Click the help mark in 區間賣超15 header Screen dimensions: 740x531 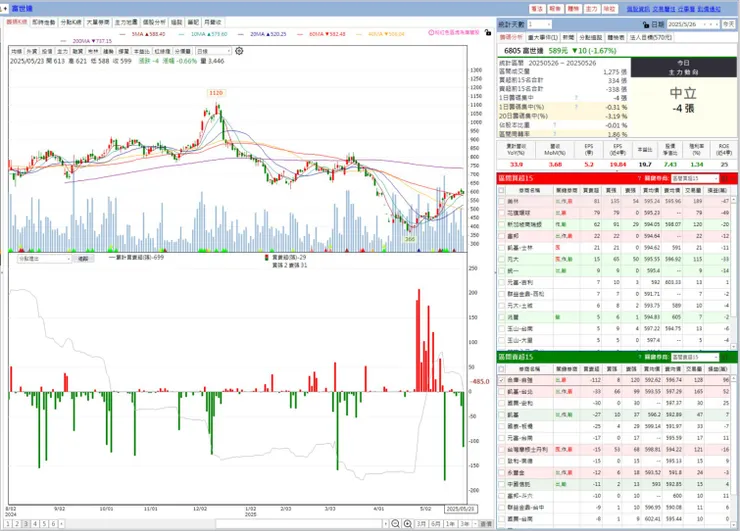(x=639, y=357)
